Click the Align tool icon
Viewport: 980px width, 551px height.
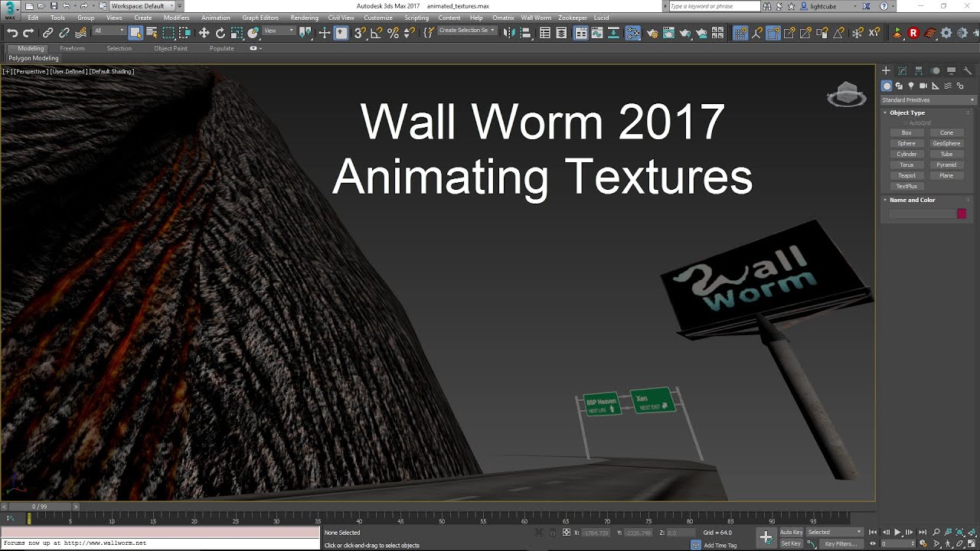click(x=525, y=33)
